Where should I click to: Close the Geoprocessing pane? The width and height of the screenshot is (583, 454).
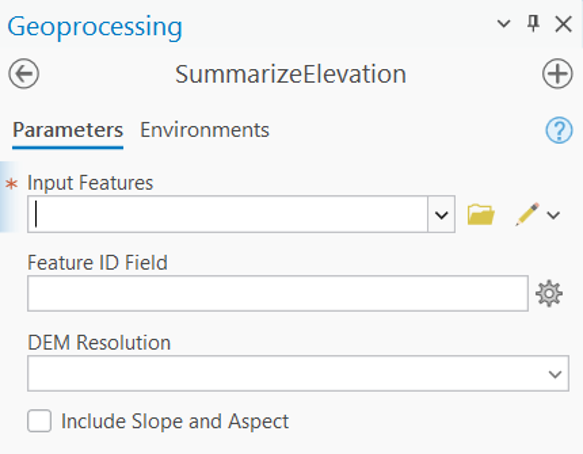click(563, 24)
